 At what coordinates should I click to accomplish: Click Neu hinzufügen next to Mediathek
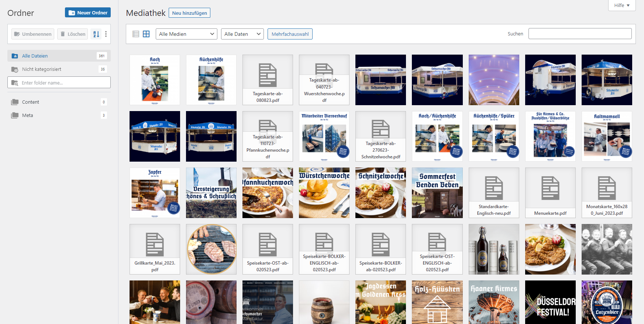189,13
